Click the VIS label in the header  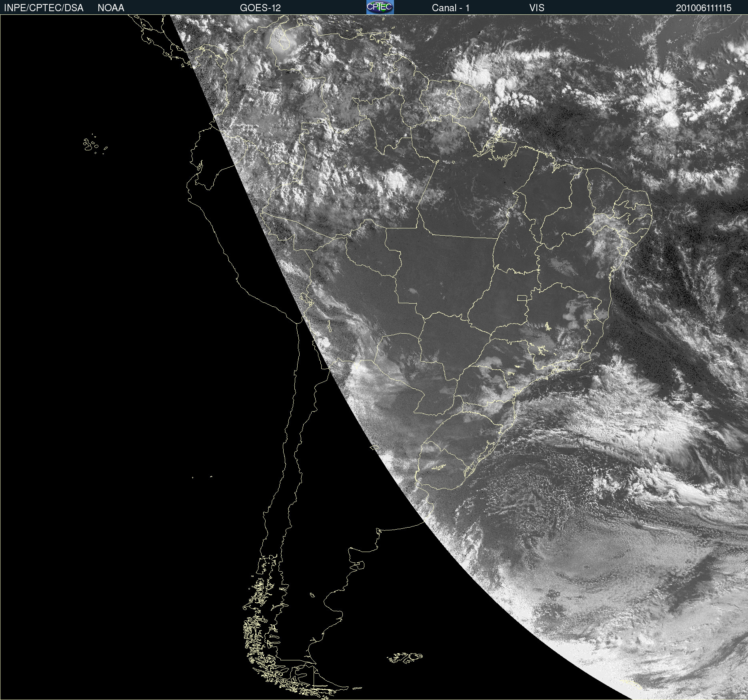(537, 8)
